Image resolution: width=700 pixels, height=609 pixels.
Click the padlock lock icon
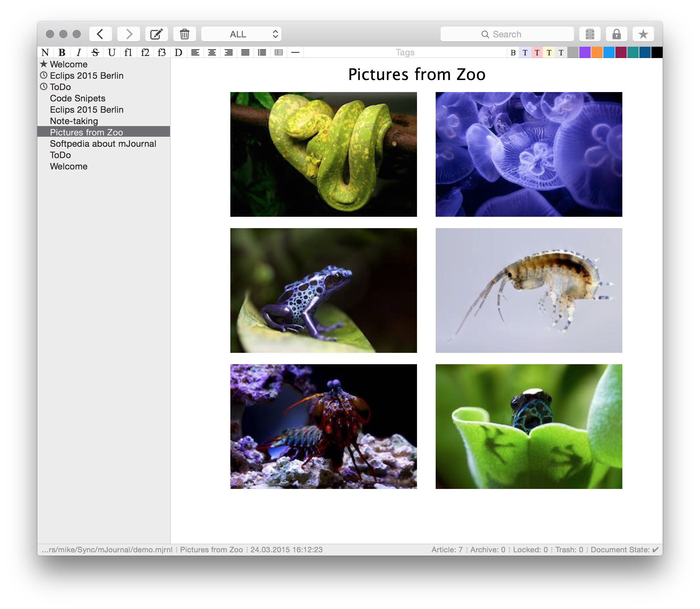616,34
